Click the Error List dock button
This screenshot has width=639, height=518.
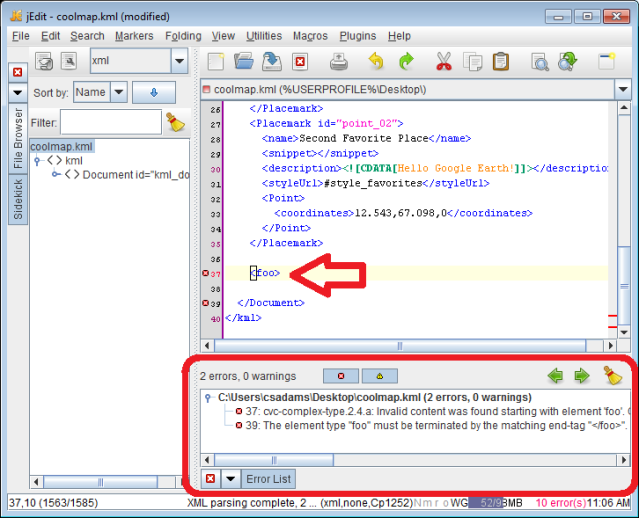point(268,478)
